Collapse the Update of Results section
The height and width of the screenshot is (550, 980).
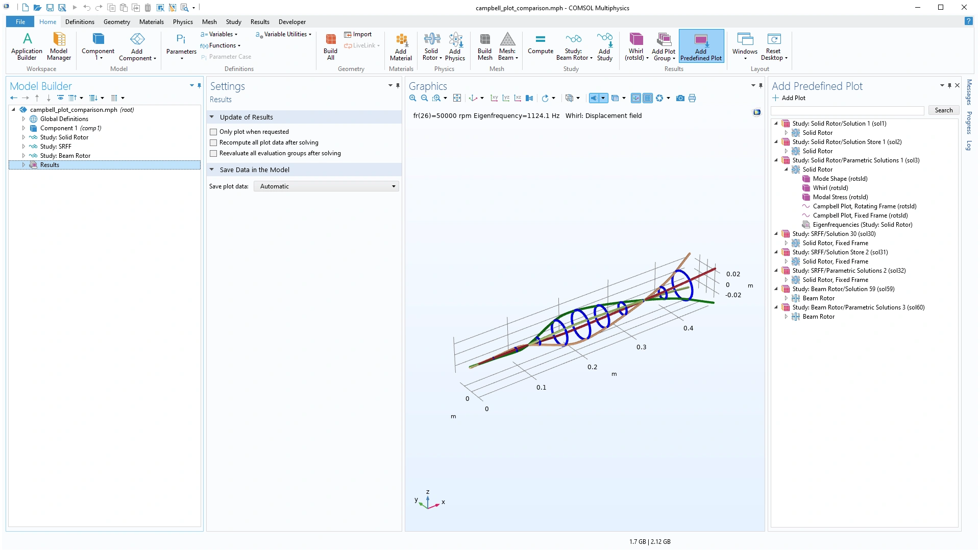212,117
